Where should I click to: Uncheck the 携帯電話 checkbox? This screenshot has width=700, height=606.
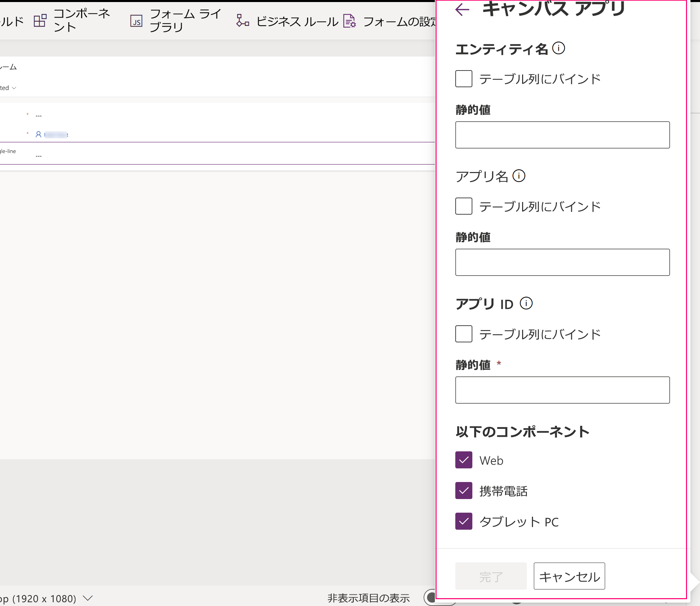[464, 491]
